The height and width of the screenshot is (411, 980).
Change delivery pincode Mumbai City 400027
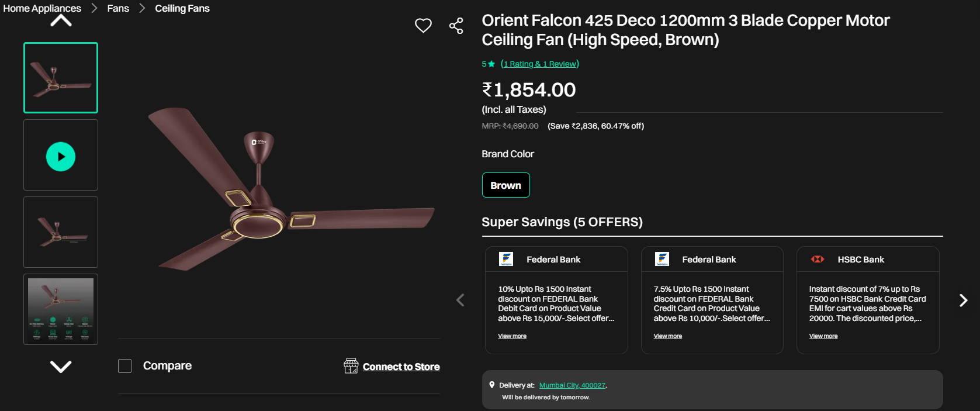572,385
